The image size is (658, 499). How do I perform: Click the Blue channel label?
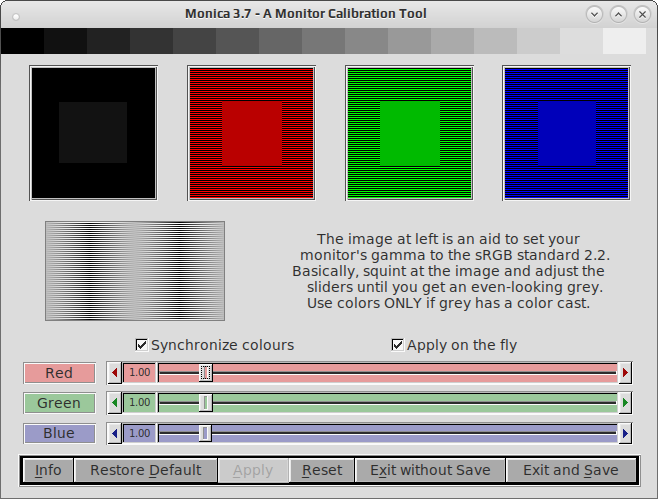click(x=59, y=434)
